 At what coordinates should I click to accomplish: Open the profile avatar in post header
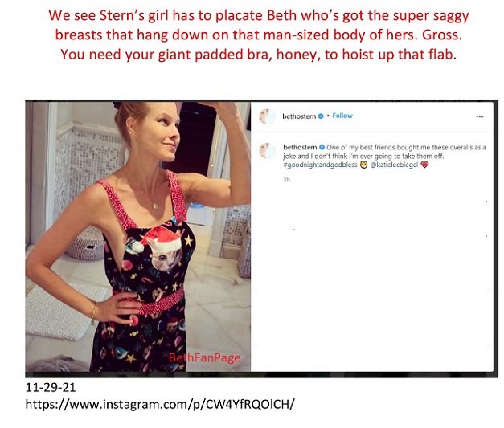tap(267, 116)
